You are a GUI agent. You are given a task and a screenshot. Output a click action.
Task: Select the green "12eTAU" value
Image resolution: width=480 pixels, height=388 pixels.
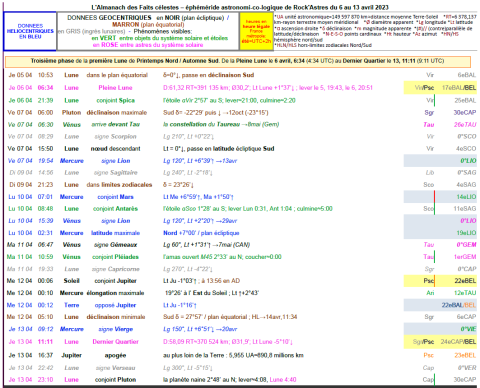click(465, 293)
